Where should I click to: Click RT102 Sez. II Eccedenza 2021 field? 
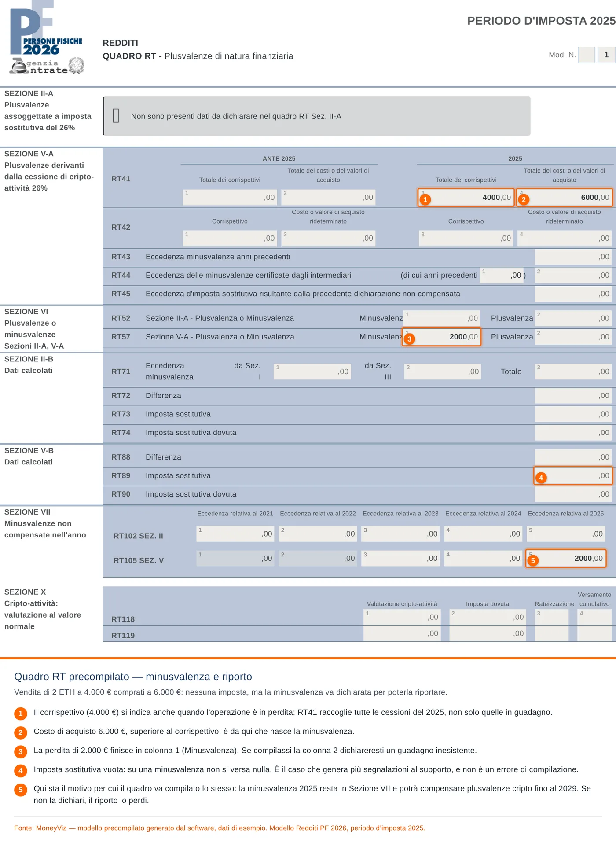[235, 534]
